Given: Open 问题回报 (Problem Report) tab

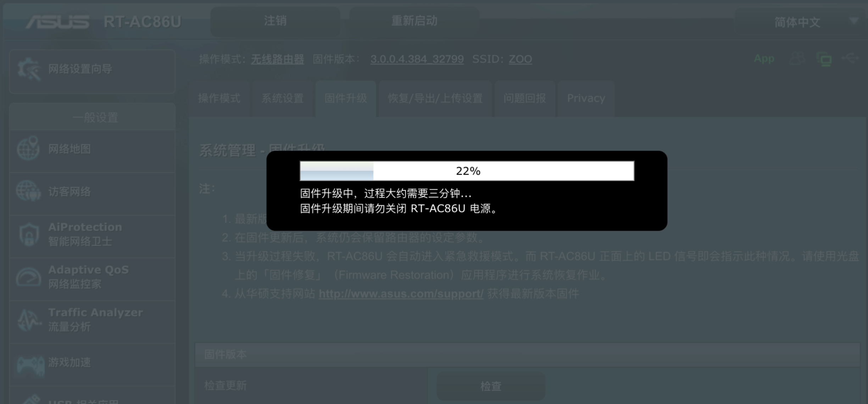Looking at the screenshot, I should [x=524, y=99].
